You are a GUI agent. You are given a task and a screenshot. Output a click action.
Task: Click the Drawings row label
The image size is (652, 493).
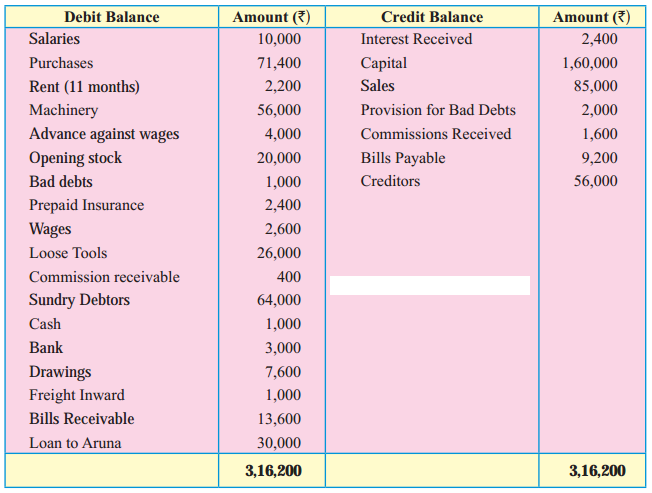60,372
